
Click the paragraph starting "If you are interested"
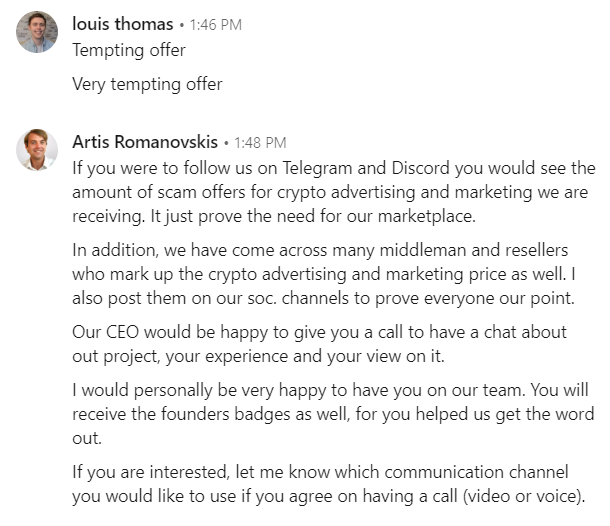point(328,484)
